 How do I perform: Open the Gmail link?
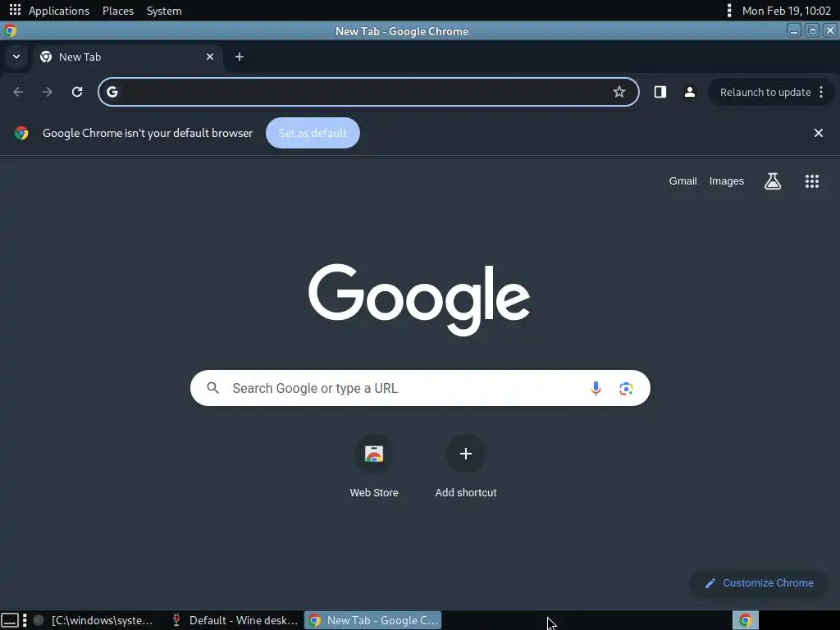683,181
